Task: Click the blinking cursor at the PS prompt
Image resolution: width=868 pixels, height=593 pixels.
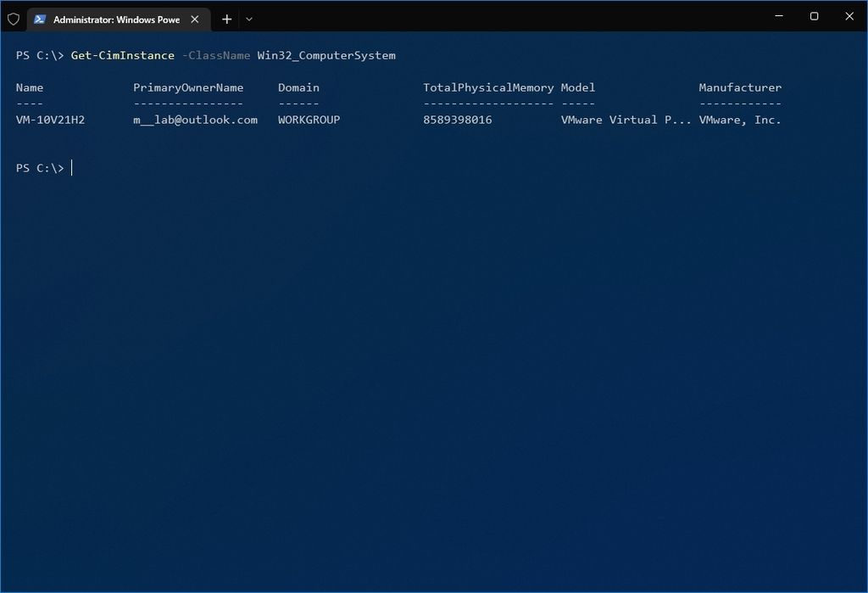Action: (71, 167)
